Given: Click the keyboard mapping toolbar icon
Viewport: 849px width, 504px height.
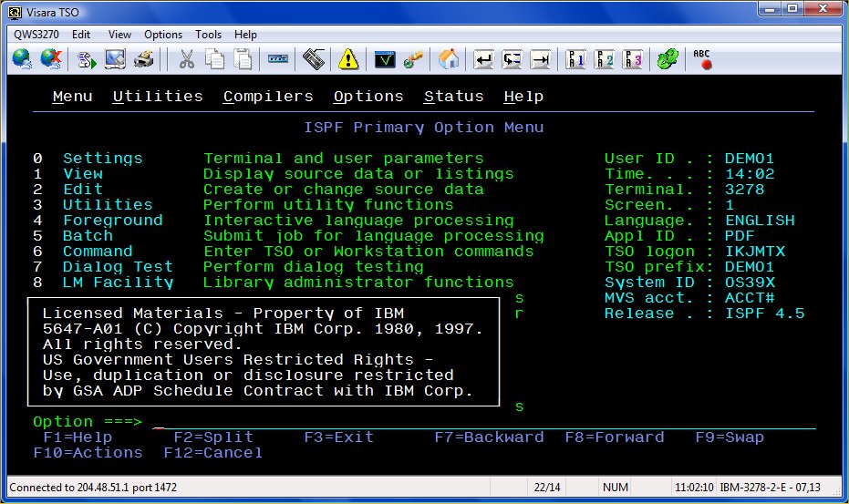Looking at the screenshot, I should click(x=314, y=59).
